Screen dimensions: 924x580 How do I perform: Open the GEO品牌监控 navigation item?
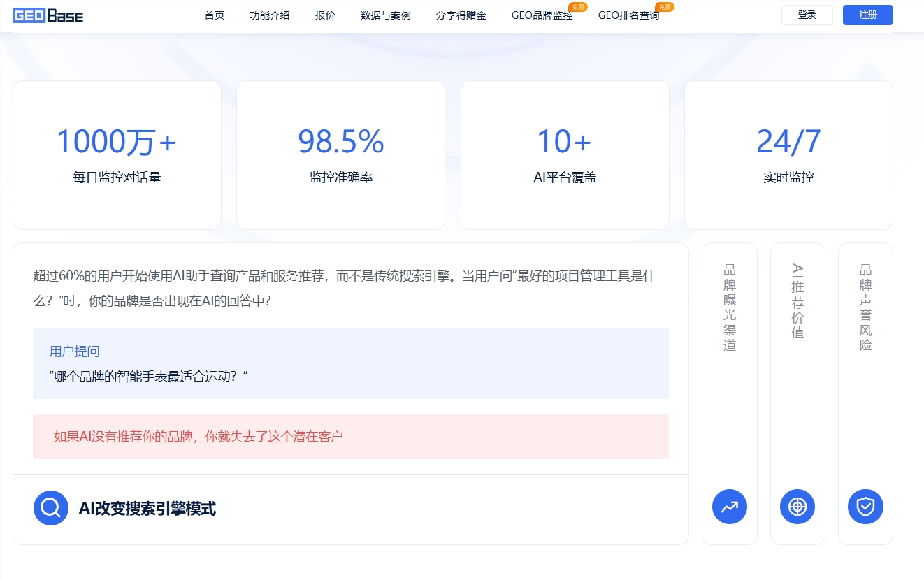[543, 15]
